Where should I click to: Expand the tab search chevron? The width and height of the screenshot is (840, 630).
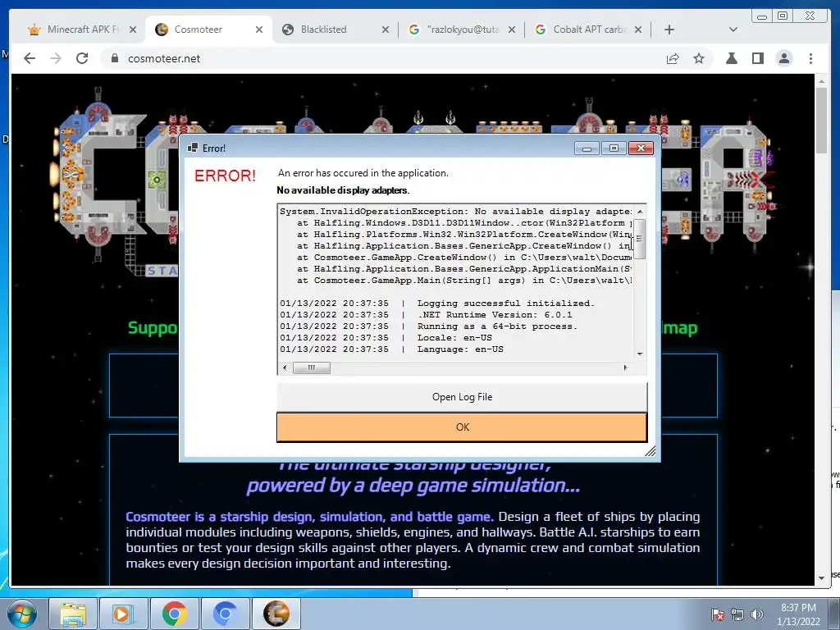click(733, 30)
